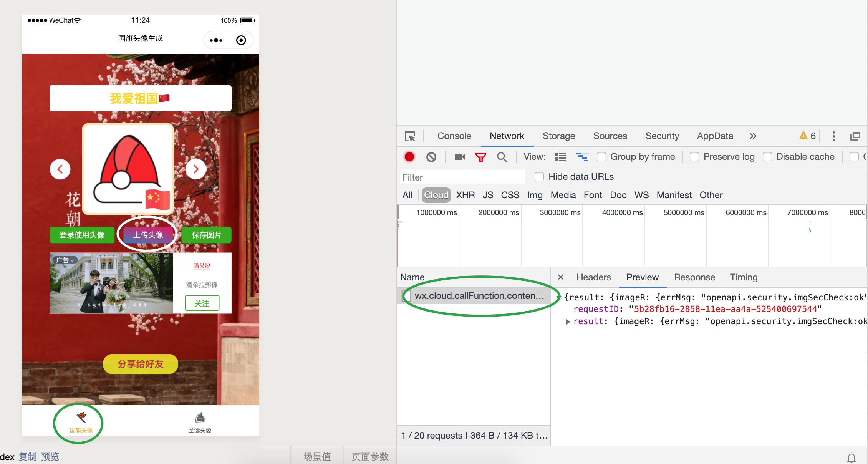The width and height of the screenshot is (868, 464).
Task: Open DevTools three-dot options menu
Action: click(833, 136)
